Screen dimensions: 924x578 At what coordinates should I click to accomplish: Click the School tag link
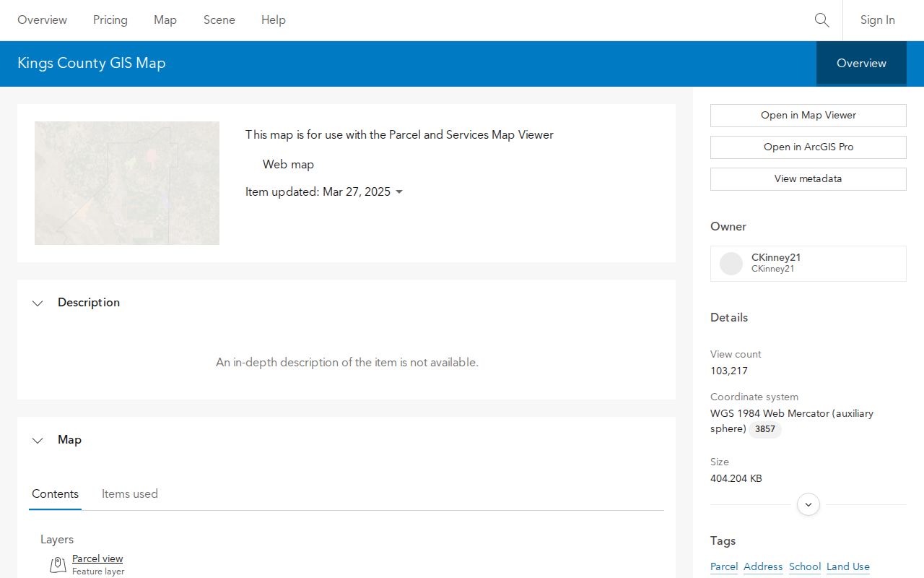805,567
